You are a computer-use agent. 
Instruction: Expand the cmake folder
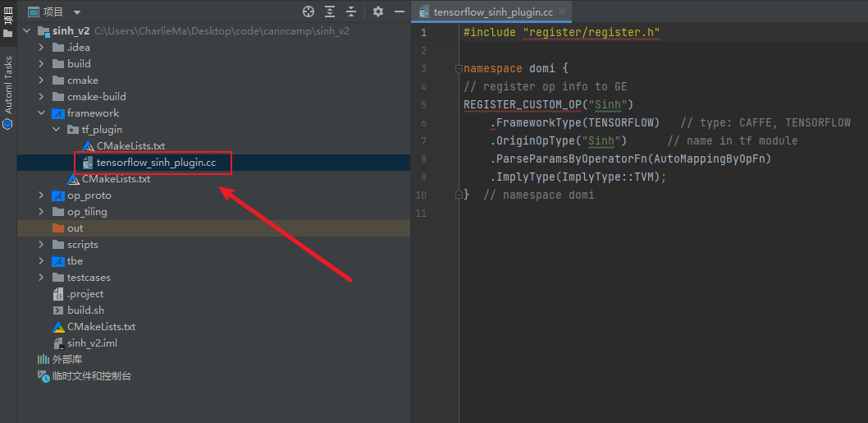tap(42, 80)
